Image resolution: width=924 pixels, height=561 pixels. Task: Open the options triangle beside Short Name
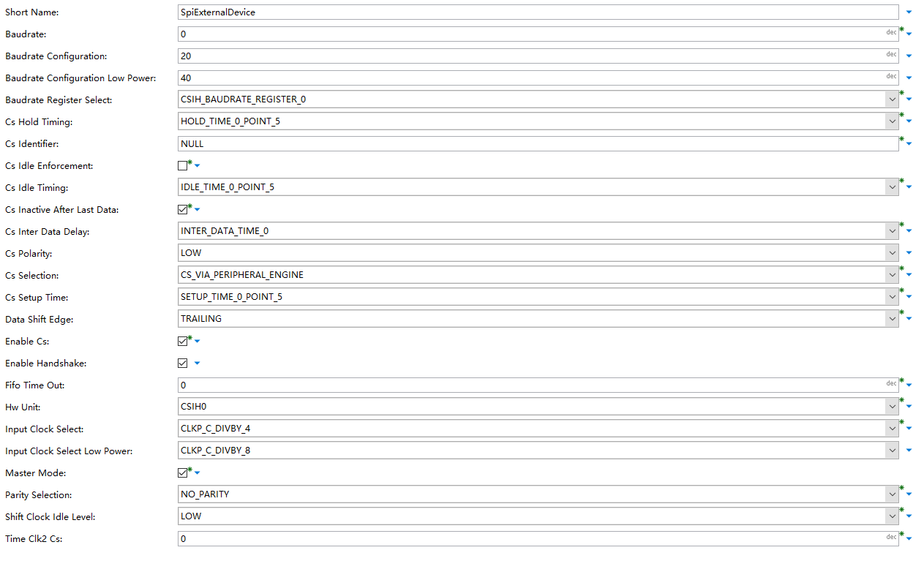pyautogui.click(x=907, y=11)
